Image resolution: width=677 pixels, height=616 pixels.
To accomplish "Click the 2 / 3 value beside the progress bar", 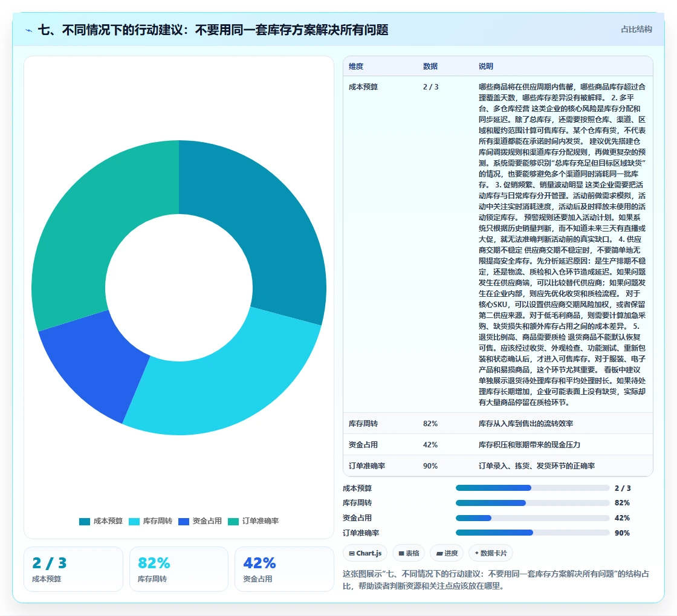I will click(623, 488).
